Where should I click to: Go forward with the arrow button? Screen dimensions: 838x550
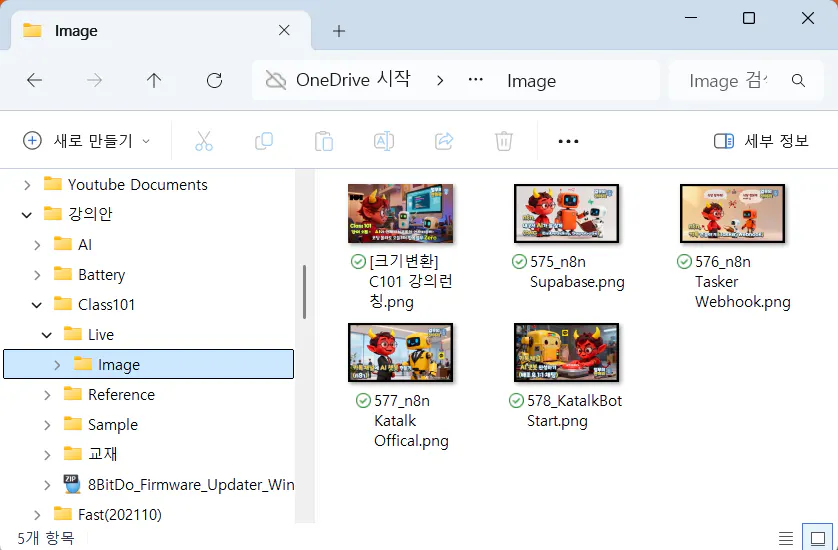(x=94, y=81)
